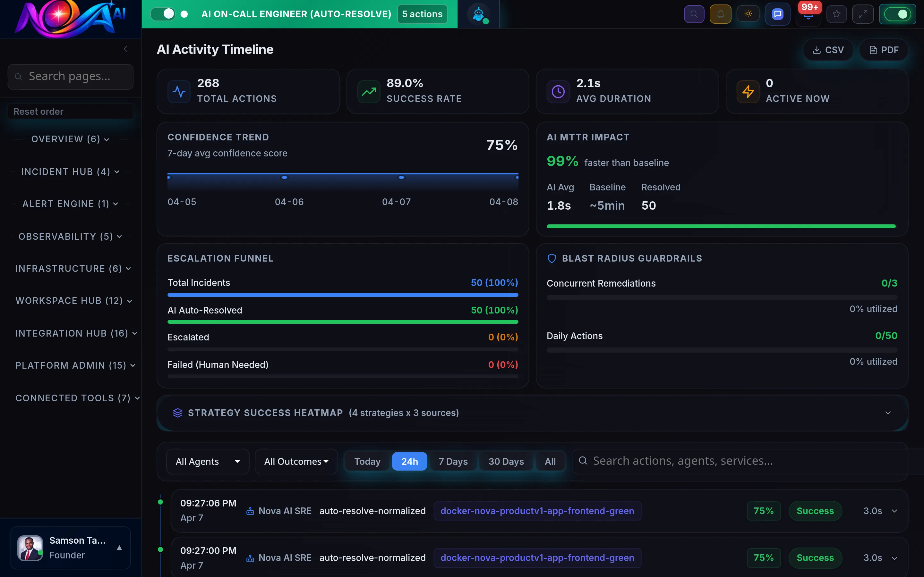The height and width of the screenshot is (577, 924).
Task: Collapse the Strategy Success Heatmap panel
Action: [x=888, y=413]
